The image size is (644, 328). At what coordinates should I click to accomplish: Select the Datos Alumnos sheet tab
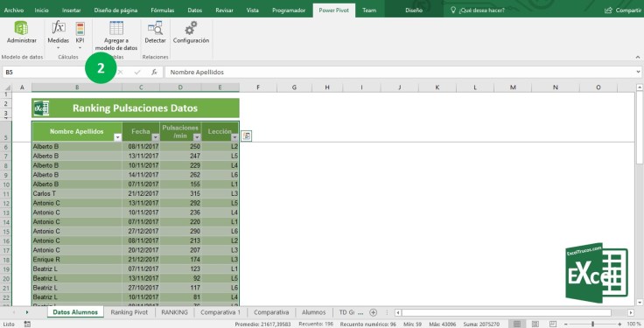click(x=75, y=312)
